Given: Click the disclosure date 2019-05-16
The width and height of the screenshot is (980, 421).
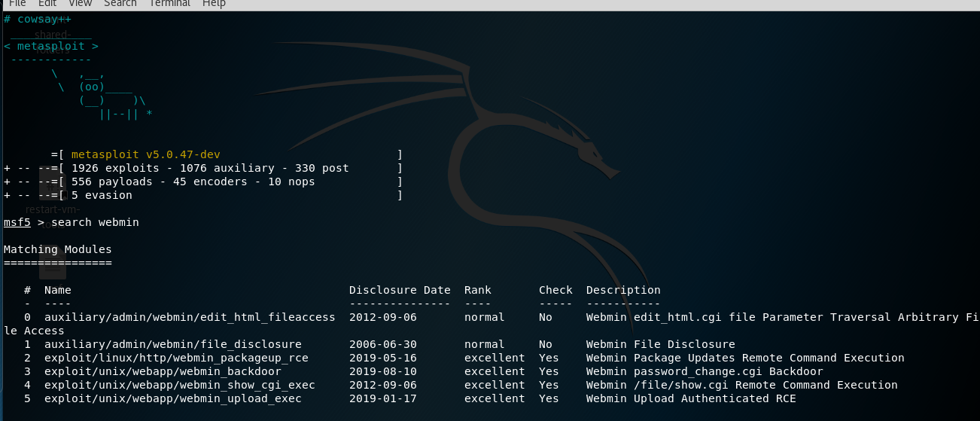Looking at the screenshot, I should [x=383, y=358].
